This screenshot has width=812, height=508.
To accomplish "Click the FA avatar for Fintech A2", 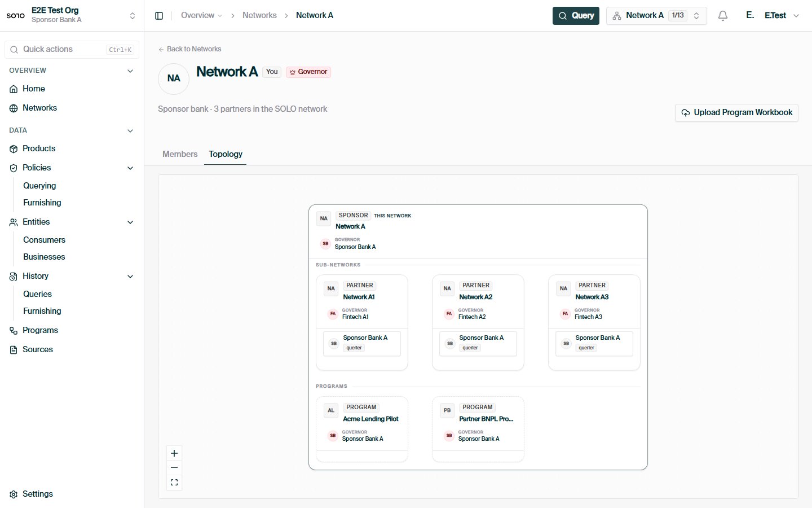I will (449, 313).
